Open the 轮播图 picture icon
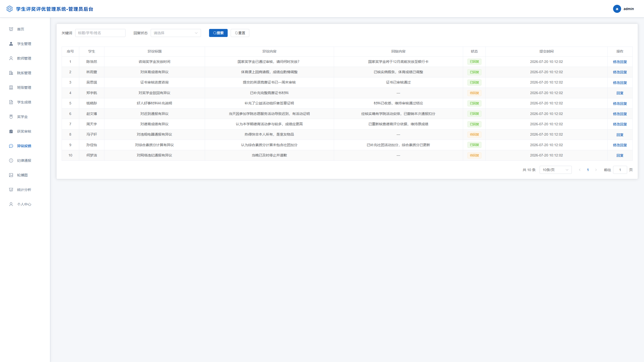Screen dimensions: 644x362 (x=11, y=175)
